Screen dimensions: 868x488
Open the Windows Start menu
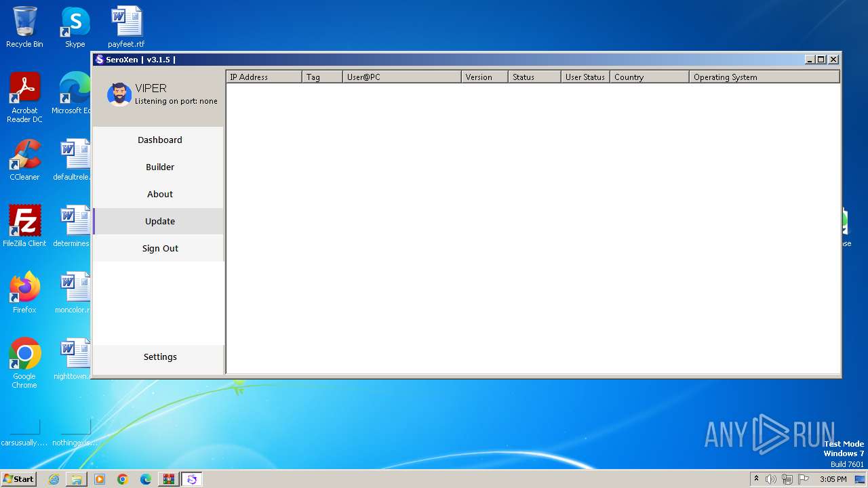(18, 479)
